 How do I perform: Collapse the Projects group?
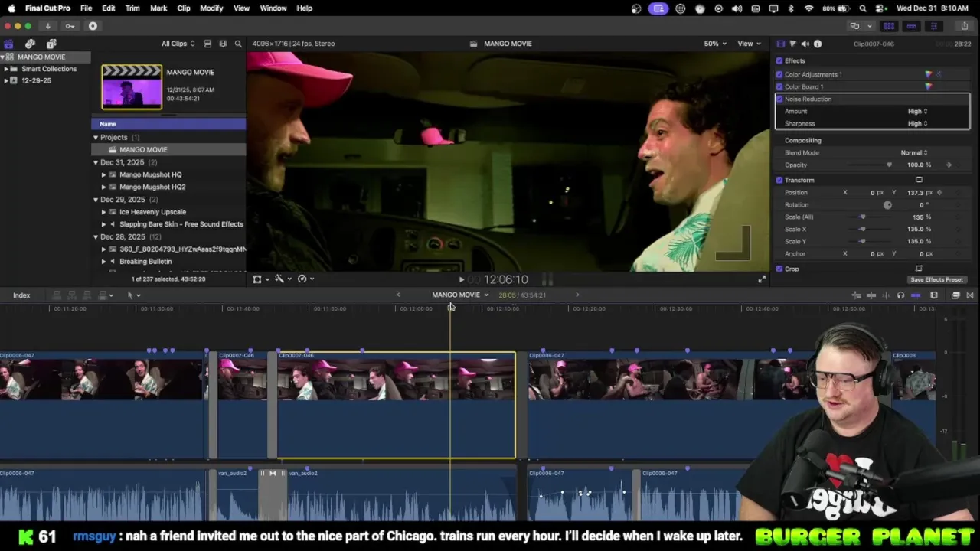(x=96, y=138)
